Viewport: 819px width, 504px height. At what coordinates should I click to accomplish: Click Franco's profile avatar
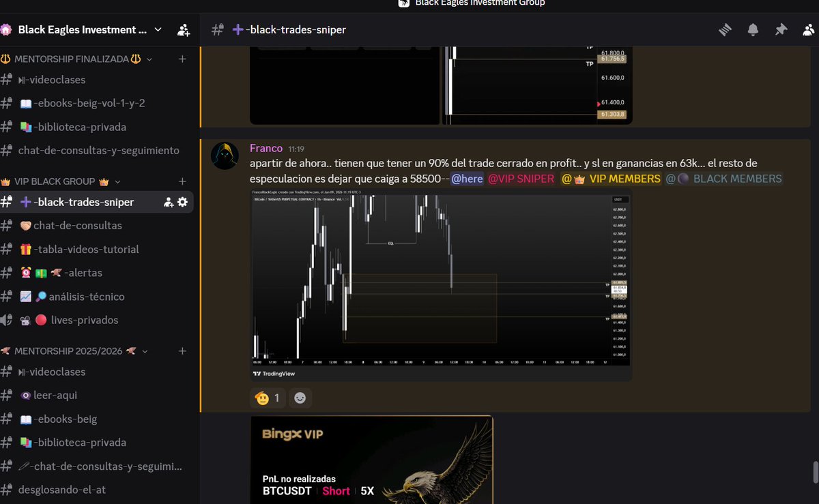pyautogui.click(x=225, y=156)
